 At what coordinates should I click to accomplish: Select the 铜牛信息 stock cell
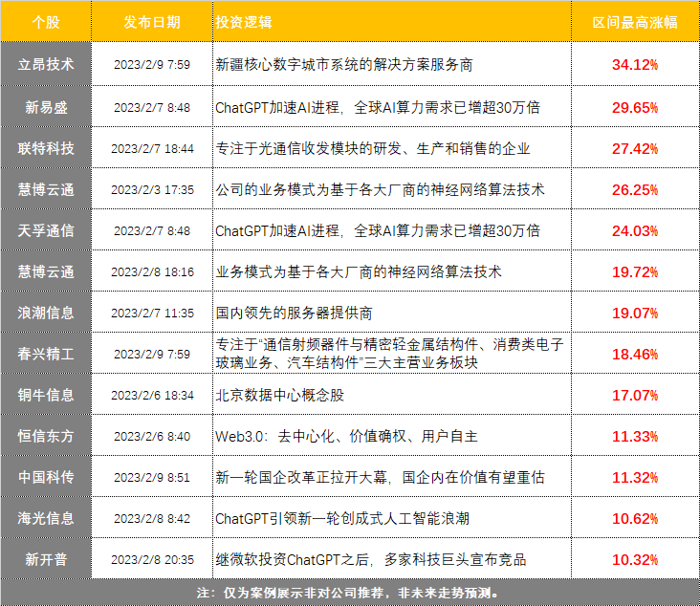[x=46, y=395]
